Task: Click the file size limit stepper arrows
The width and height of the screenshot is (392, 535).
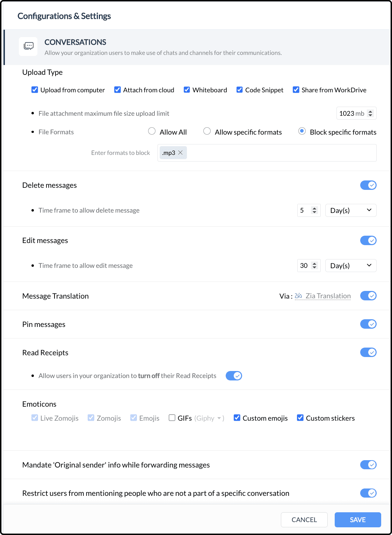Action: [371, 113]
